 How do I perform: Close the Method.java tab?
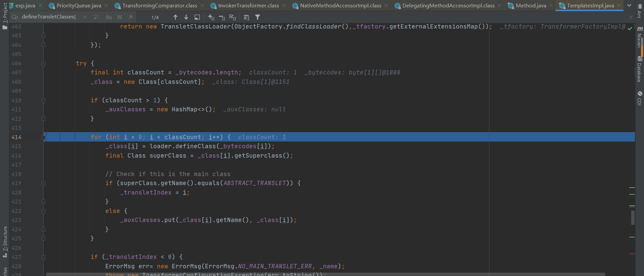551,5
